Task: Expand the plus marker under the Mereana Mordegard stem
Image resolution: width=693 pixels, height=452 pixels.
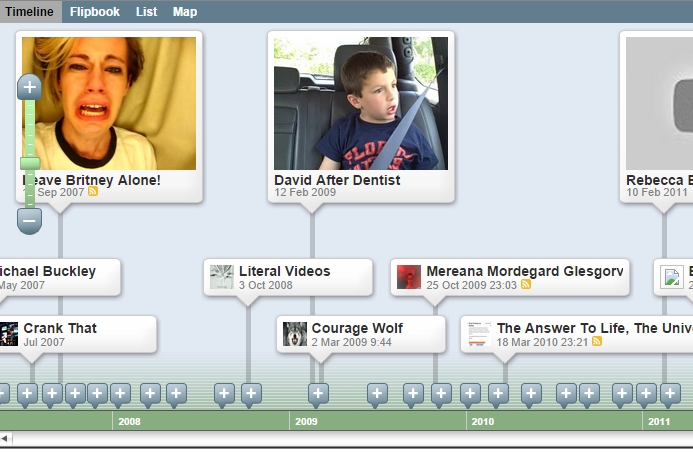Action: pyautogui.click(x=441, y=394)
